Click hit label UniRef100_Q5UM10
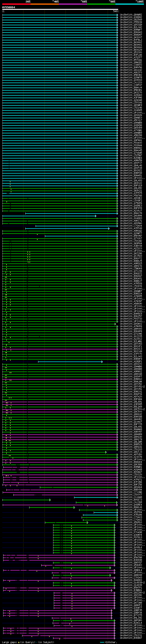The image size is (146, 644). pyautogui.click(x=131, y=522)
